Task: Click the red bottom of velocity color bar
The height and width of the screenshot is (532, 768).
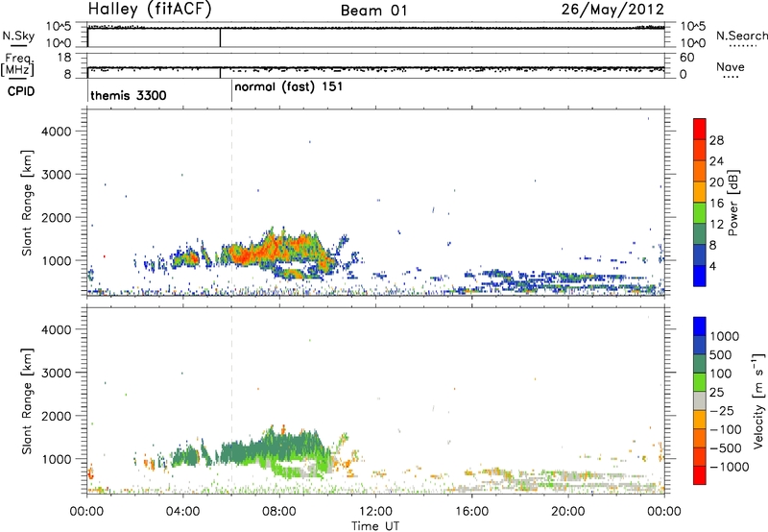Action: [x=700, y=475]
